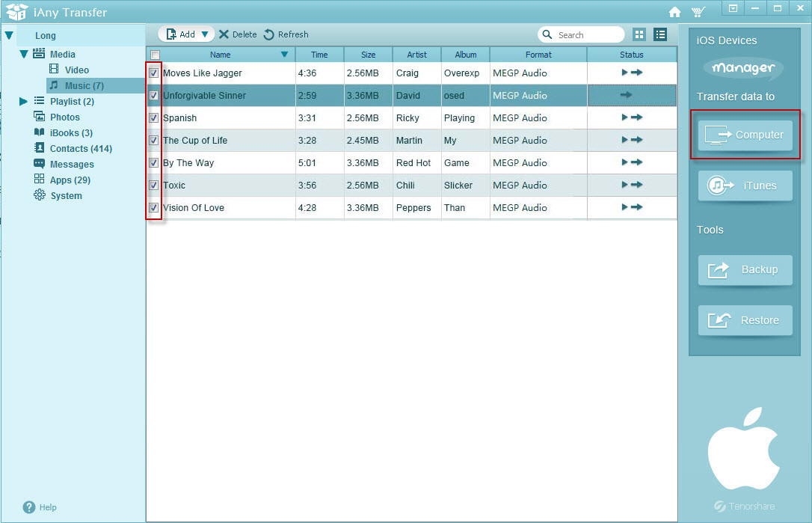Expand the Playlist tree node
The width and height of the screenshot is (812, 523).
pos(22,101)
